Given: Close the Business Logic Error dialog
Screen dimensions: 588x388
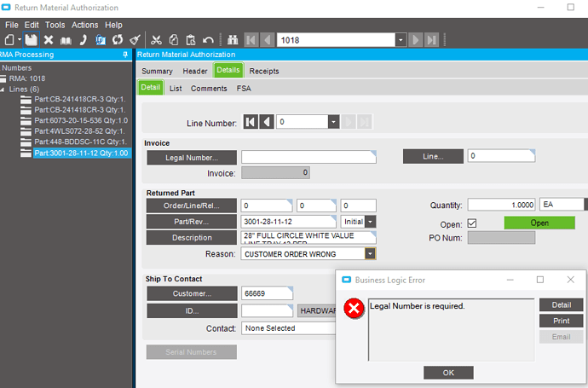Looking at the screenshot, I should point(570,280).
